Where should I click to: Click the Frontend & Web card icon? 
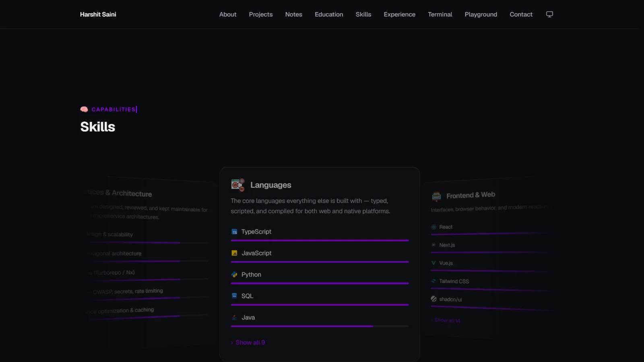click(x=436, y=196)
